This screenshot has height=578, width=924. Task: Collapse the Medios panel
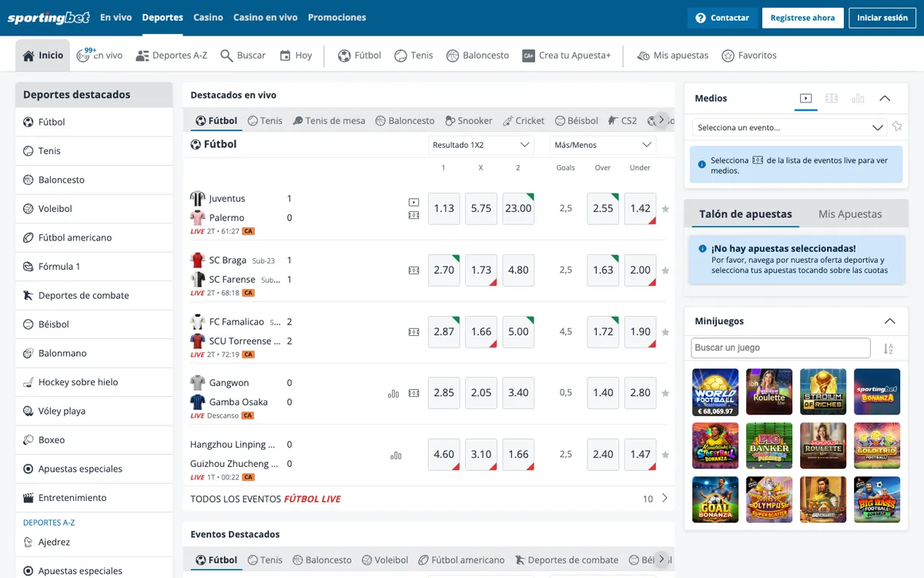coord(885,99)
